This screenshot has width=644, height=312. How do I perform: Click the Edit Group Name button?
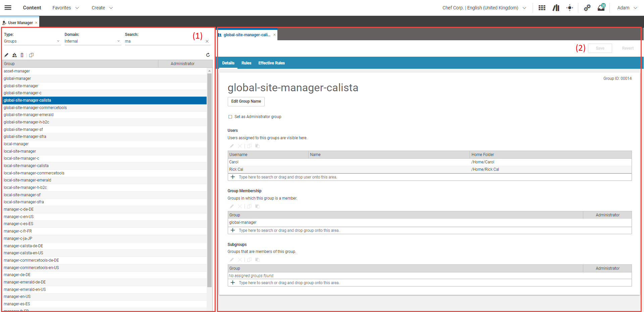(x=246, y=101)
